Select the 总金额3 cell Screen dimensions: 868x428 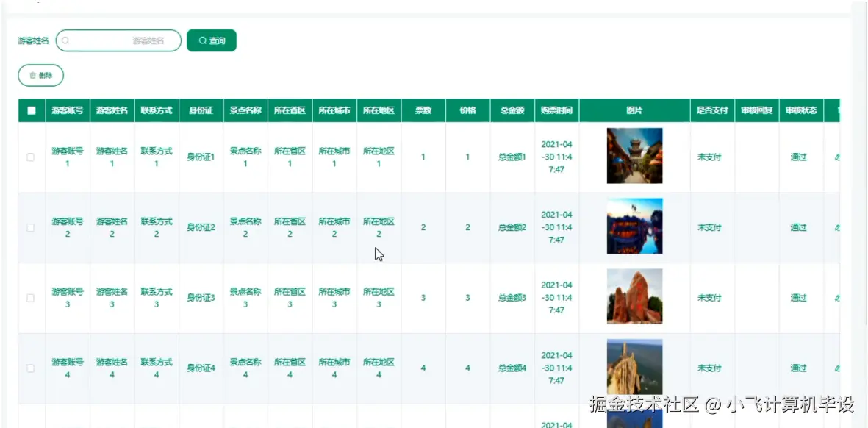coord(512,298)
